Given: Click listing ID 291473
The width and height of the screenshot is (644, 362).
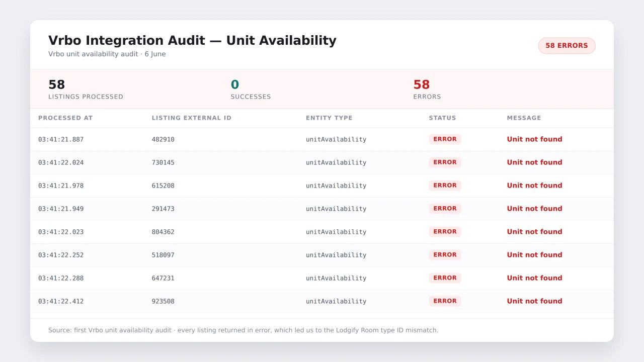Looking at the screenshot, I should [163, 209].
